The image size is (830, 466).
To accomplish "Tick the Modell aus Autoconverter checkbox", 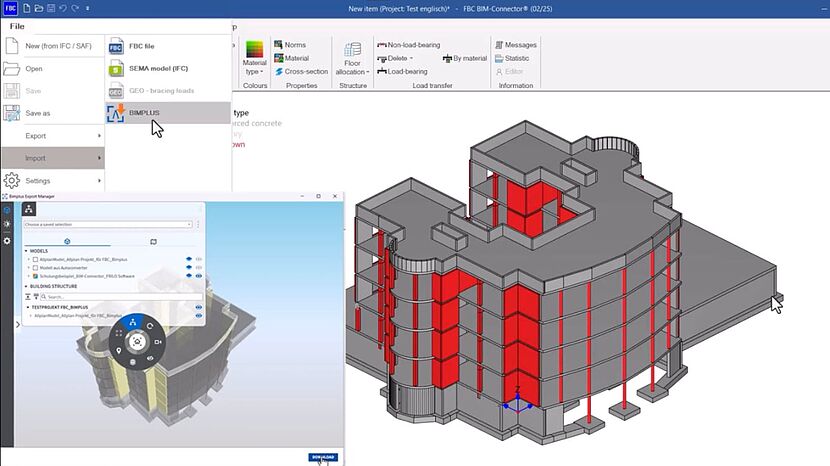I will [36, 267].
